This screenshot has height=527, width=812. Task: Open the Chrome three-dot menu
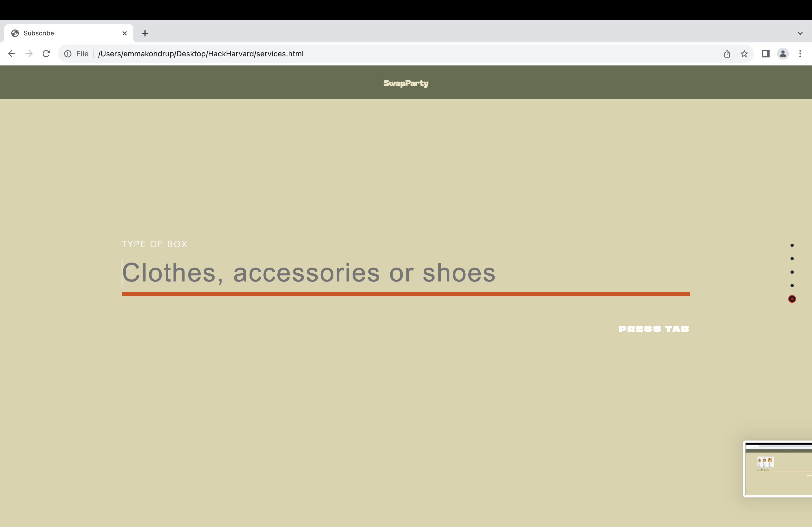pos(800,53)
